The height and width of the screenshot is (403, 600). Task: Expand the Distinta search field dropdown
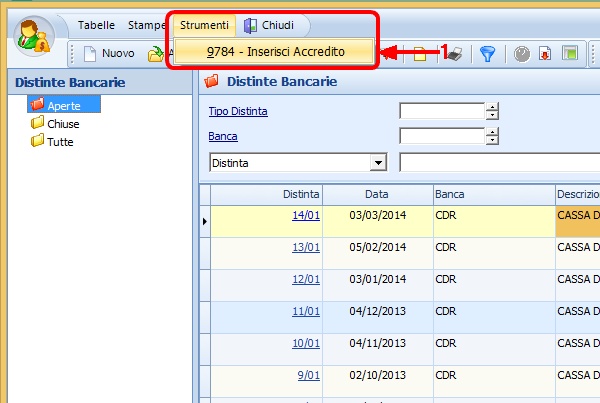tap(378, 162)
